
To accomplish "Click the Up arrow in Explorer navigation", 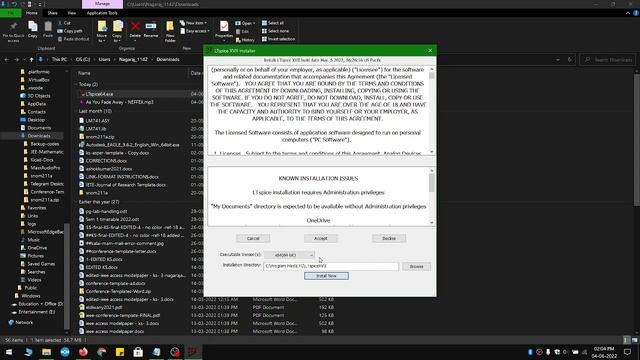I will point(31,60).
